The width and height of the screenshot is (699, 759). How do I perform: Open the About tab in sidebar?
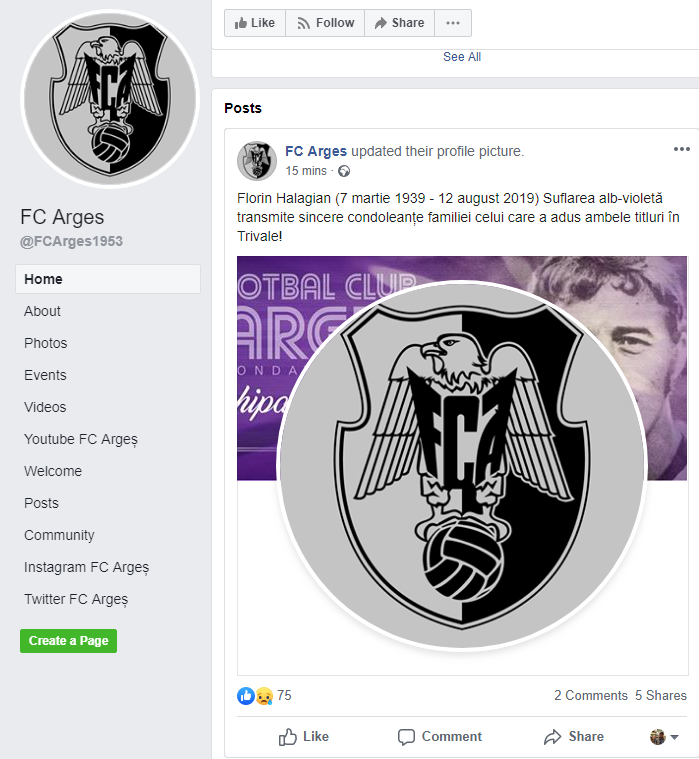[x=42, y=311]
